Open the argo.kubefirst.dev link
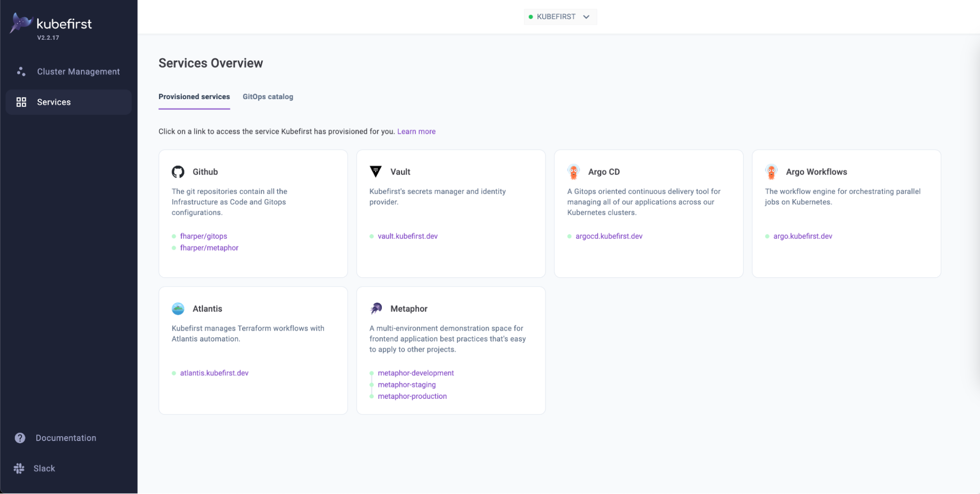The image size is (980, 494). [803, 236]
